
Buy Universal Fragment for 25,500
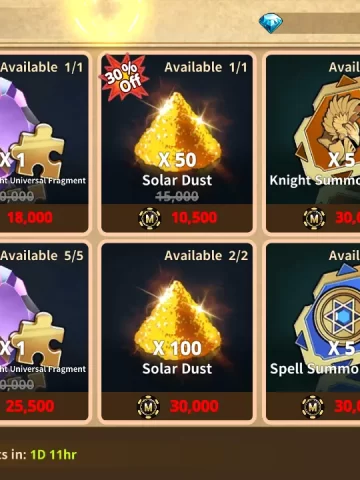tap(44, 406)
